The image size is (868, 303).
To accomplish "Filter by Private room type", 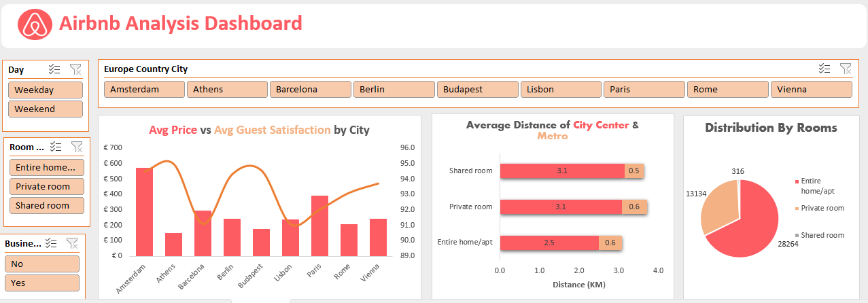I will tap(46, 186).
